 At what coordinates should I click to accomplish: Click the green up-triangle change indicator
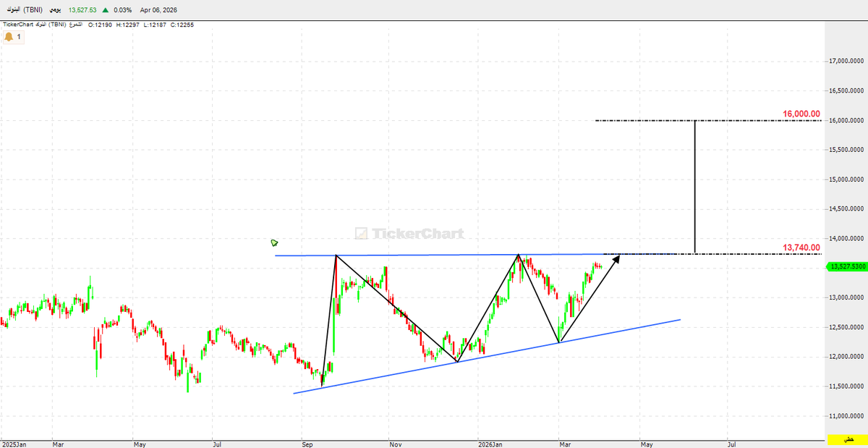105,10
